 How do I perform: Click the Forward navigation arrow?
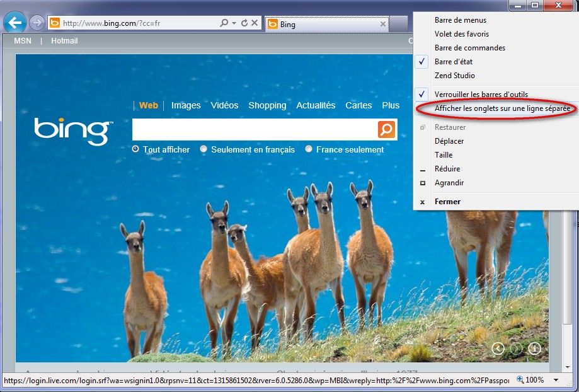37,23
